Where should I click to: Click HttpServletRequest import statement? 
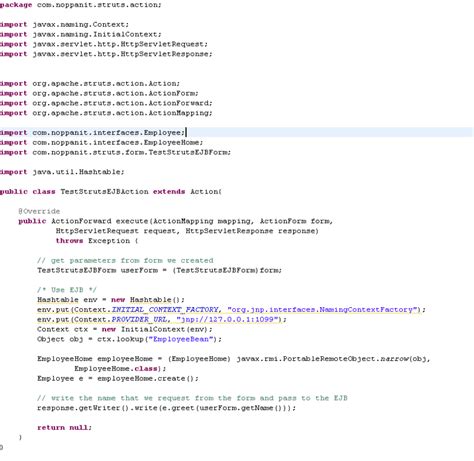[x=104, y=44]
